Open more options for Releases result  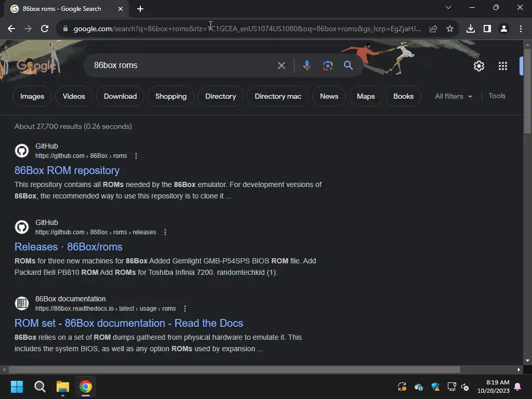(x=165, y=232)
